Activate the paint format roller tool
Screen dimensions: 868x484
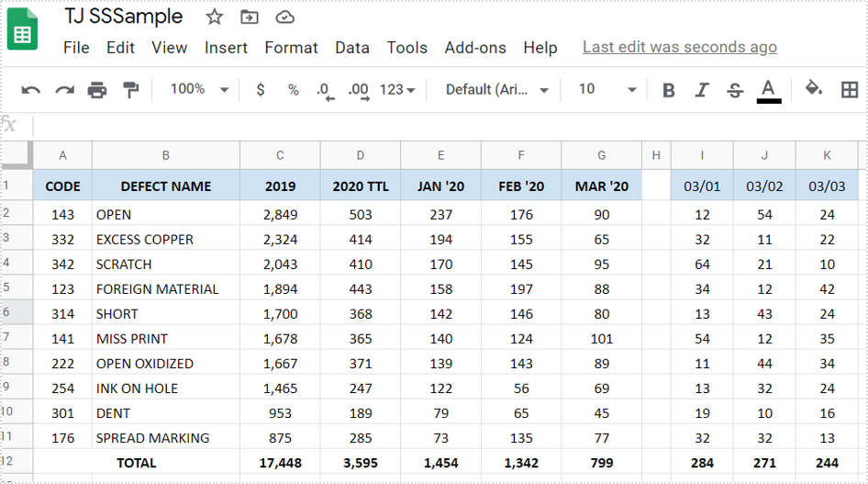point(131,89)
